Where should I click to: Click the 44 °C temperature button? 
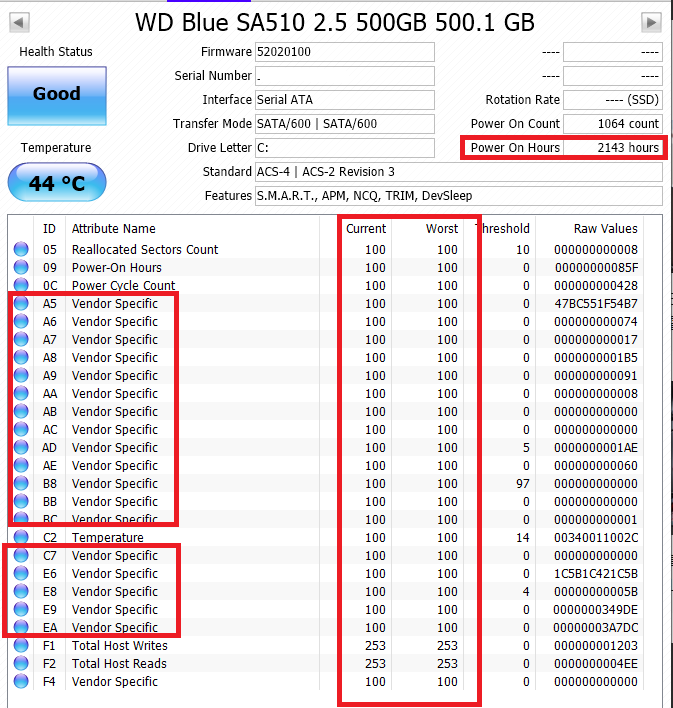tap(57, 183)
